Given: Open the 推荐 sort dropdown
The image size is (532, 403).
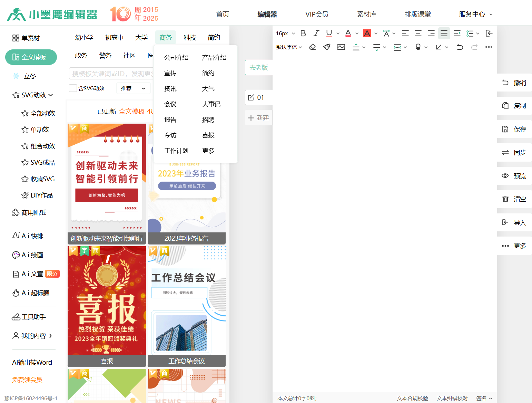Looking at the screenshot, I should (x=133, y=88).
